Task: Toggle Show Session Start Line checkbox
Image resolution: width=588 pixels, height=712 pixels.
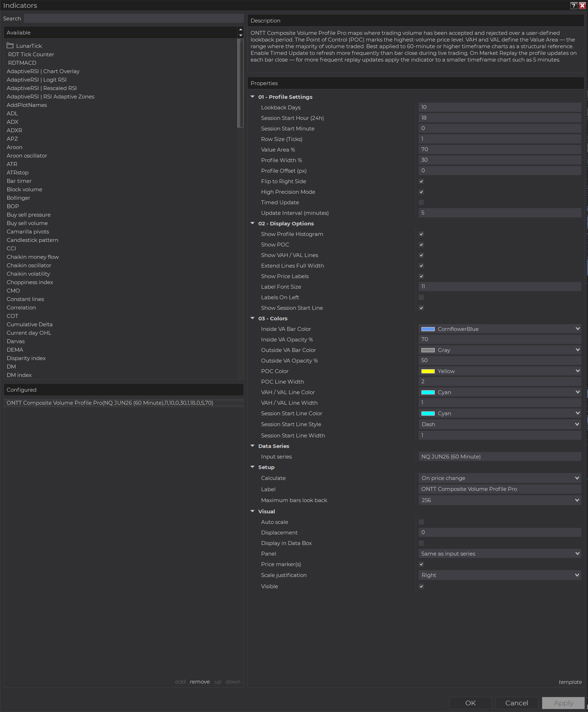Action: pyautogui.click(x=421, y=308)
